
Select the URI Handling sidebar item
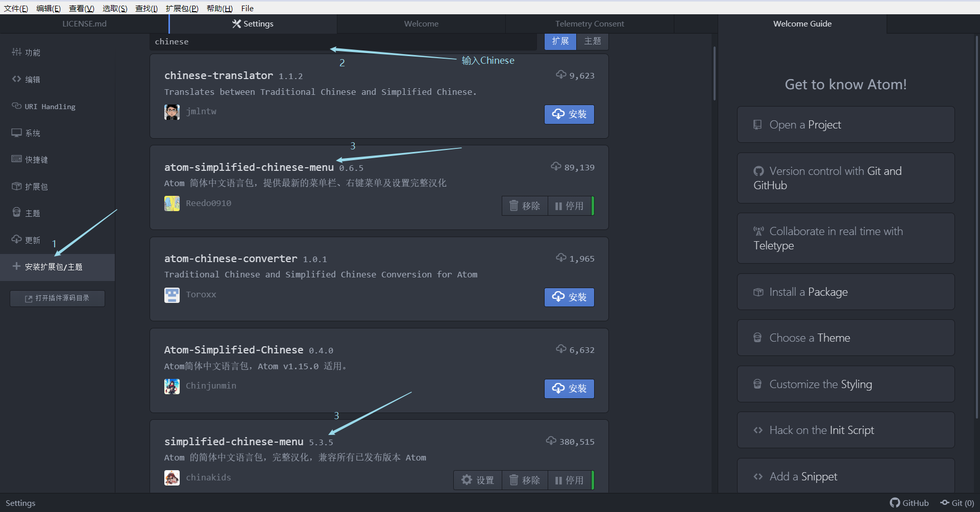click(50, 106)
